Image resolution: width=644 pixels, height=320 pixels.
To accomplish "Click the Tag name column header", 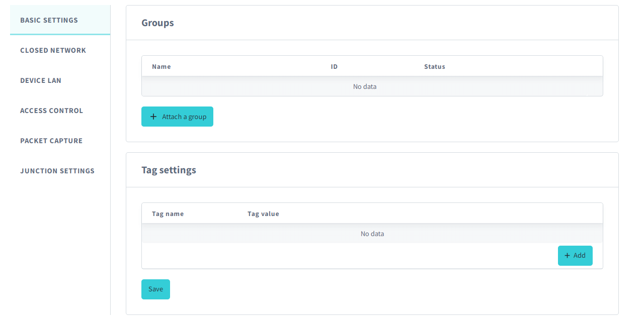I will click(168, 214).
